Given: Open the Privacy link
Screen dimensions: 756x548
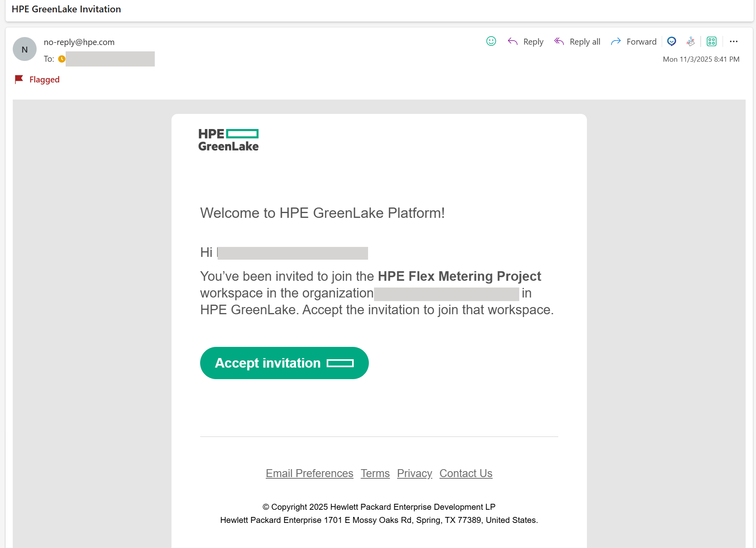Looking at the screenshot, I should pyautogui.click(x=415, y=473).
